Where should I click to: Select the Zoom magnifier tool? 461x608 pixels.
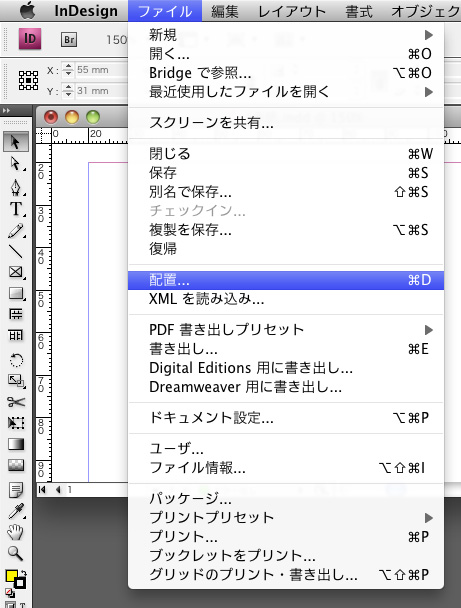coord(16,553)
